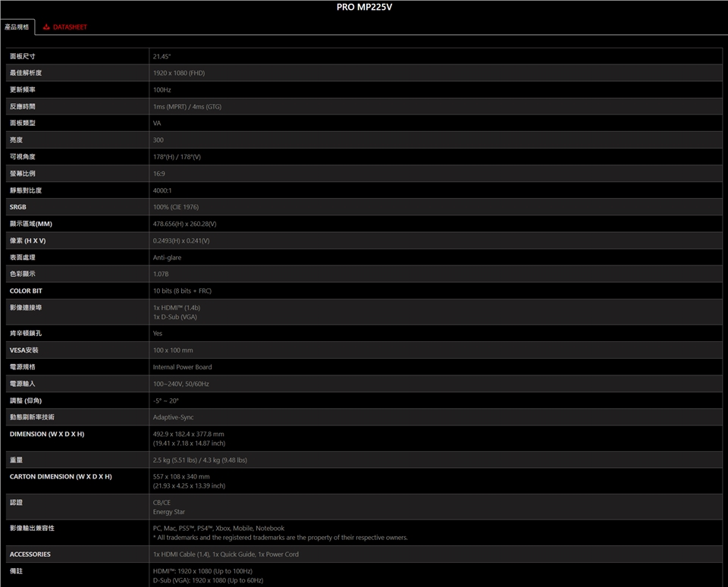Image resolution: width=728 pixels, height=587 pixels.
Task: Click the Internal Power Board value
Action: (183, 367)
